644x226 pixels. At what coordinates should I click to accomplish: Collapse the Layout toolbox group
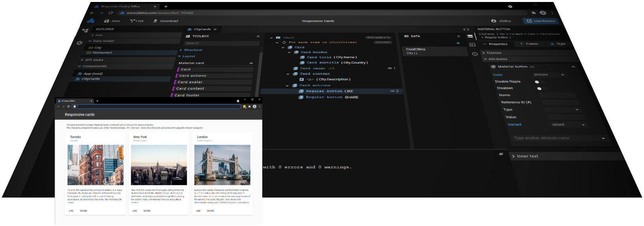pyautogui.click(x=187, y=56)
